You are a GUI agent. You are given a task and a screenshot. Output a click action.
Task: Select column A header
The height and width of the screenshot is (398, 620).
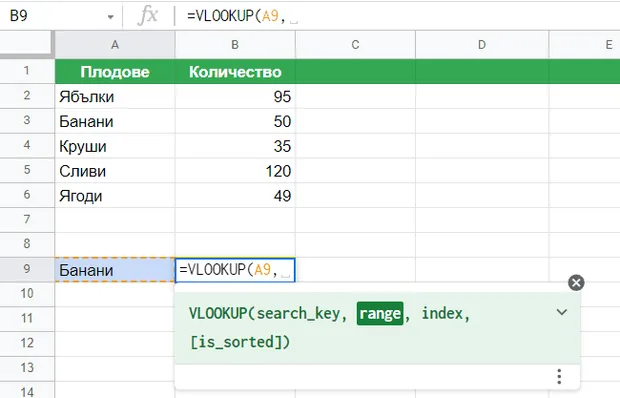click(115, 45)
